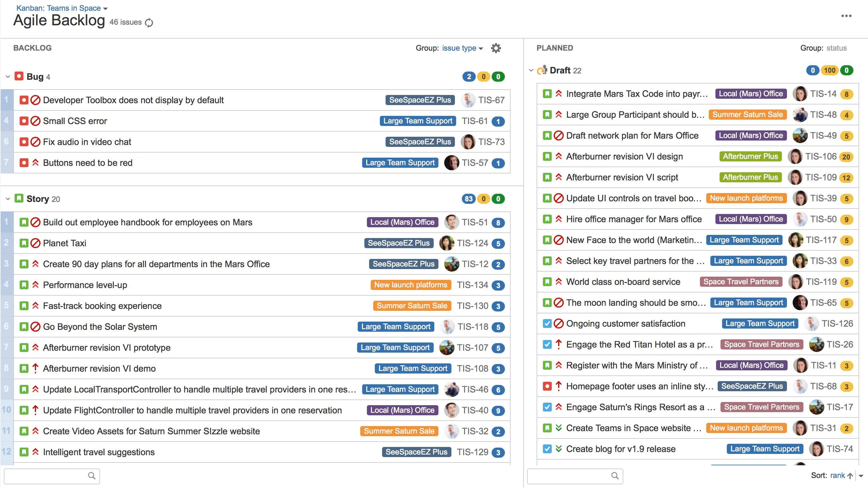
Task: Open the sort options dropdown arrow
Action: tap(861, 476)
